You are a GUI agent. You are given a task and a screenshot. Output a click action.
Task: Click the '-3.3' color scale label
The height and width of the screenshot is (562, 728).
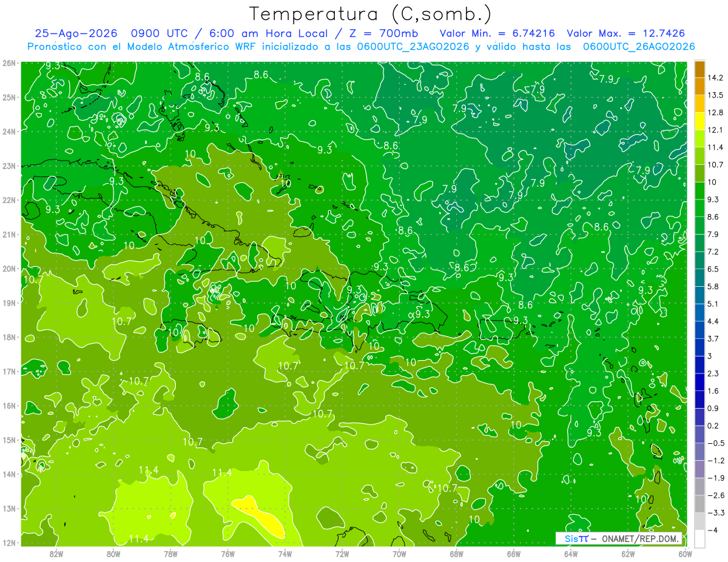pyautogui.click(x=715, y=513)
